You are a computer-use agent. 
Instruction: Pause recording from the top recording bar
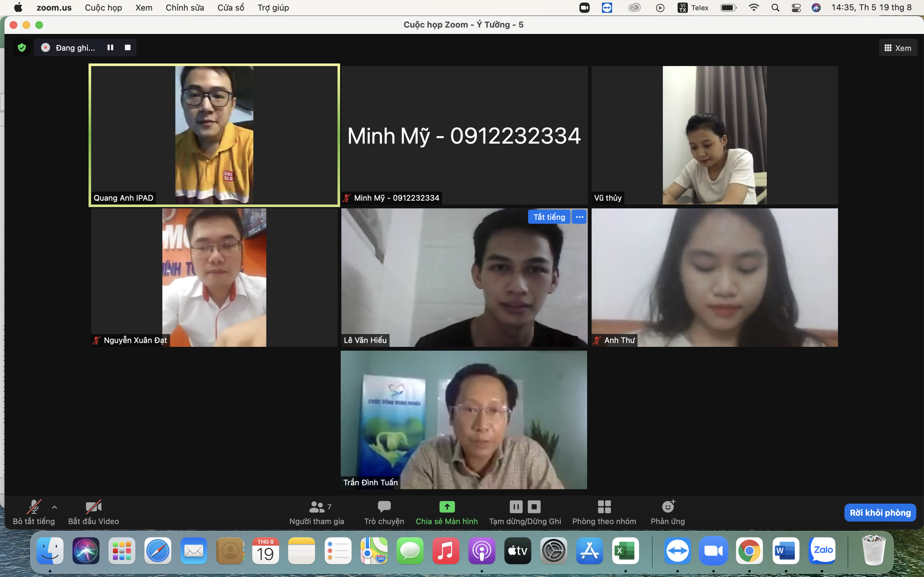coord(110,48)
